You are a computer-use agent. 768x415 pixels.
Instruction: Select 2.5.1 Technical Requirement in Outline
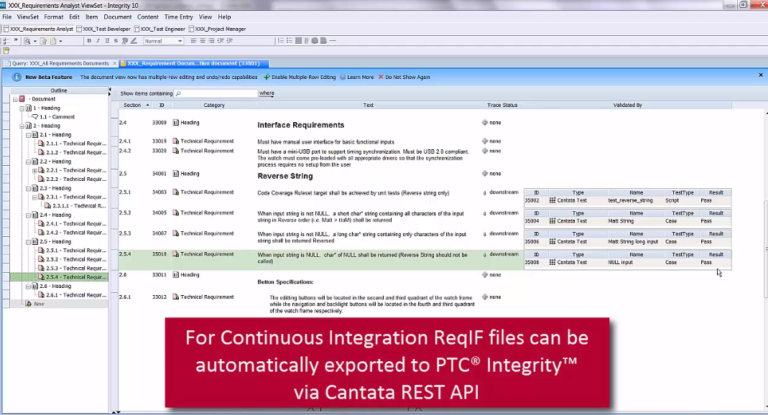(x=72, y=250)
